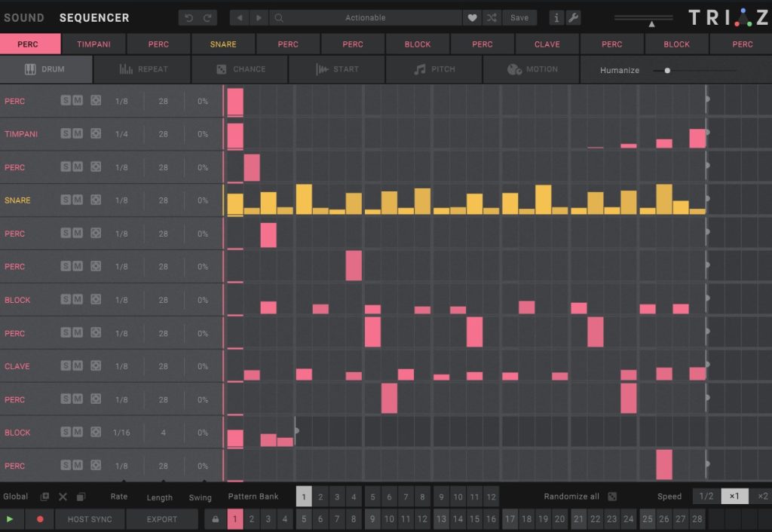
Task: Open settings with the wrench icon
Action: coord(574,17)
